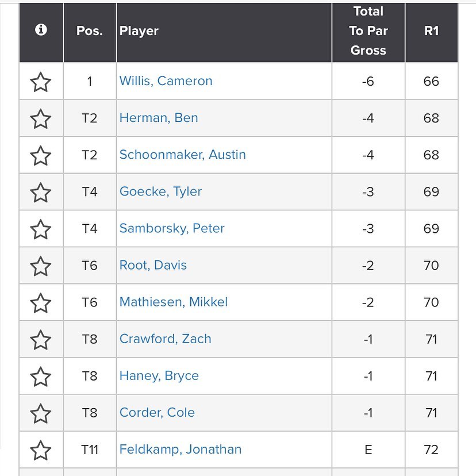Open Willis, Cameron player link

coord(166,81)
